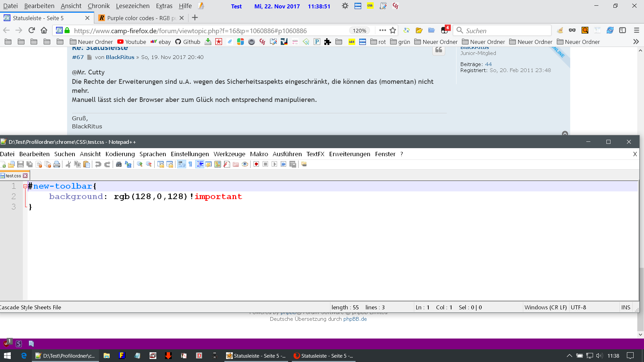Toggle show all characters pilcrow icon

point(190,164)
